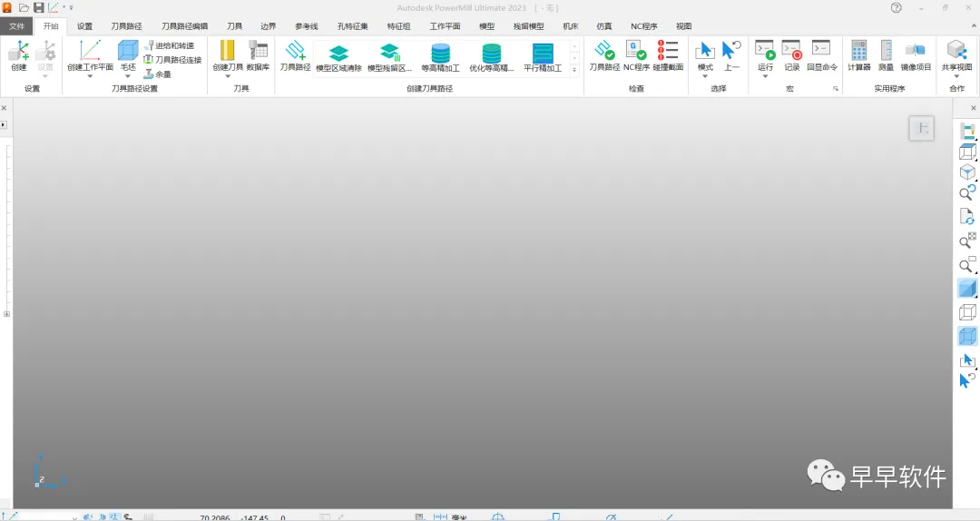Expand the collapsed explorer panel arrow
The height and width of the screenshot is (521, 980).
[x=3, y=125]
